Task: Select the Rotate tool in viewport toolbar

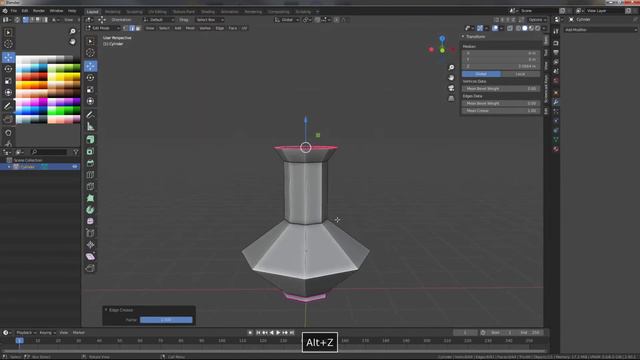Action: (90, 78)
